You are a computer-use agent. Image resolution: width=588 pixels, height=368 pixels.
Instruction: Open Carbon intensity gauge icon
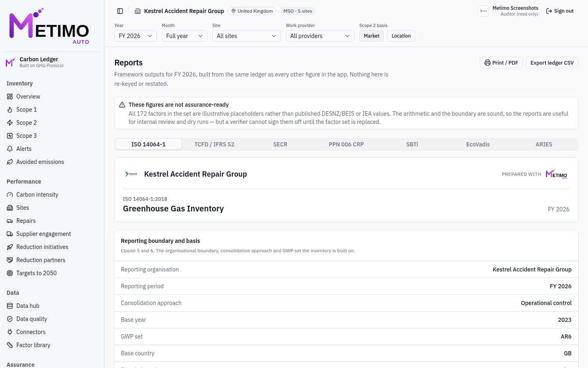pos(10,195)
